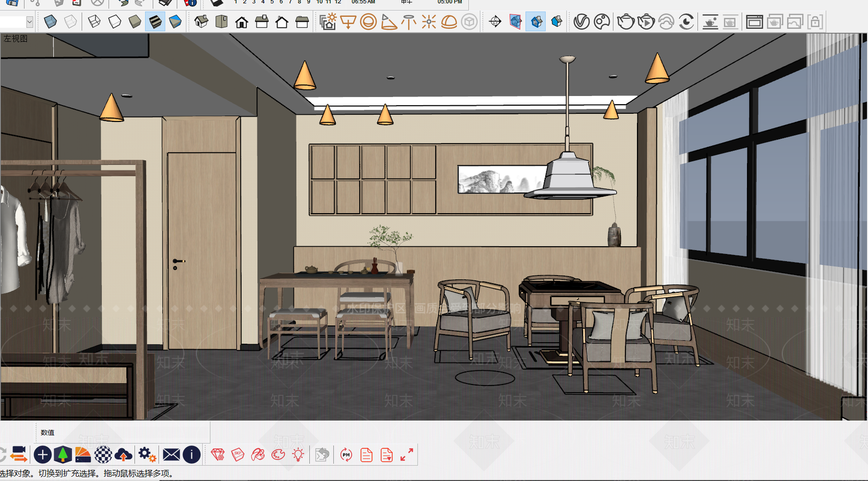
Task: Switch to Front view house icon
Action: point(242,22)
